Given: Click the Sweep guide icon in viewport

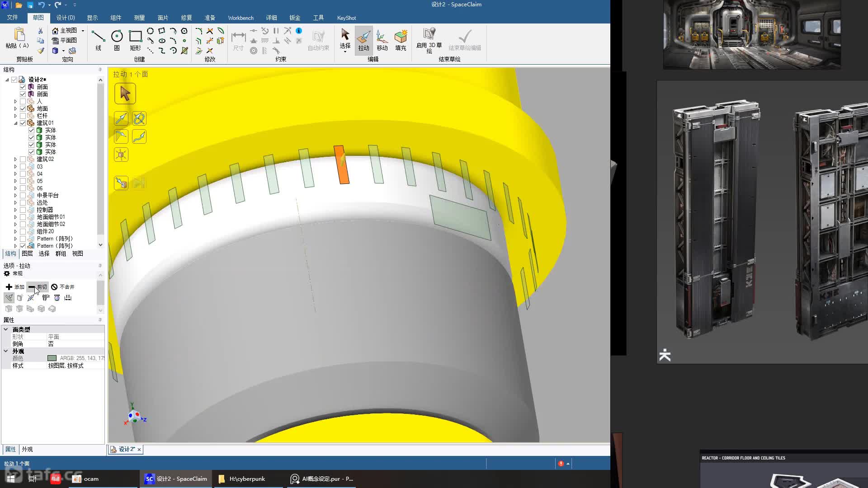Looking at the screenshot, I should pyautogui.click(x=139, y=136).
